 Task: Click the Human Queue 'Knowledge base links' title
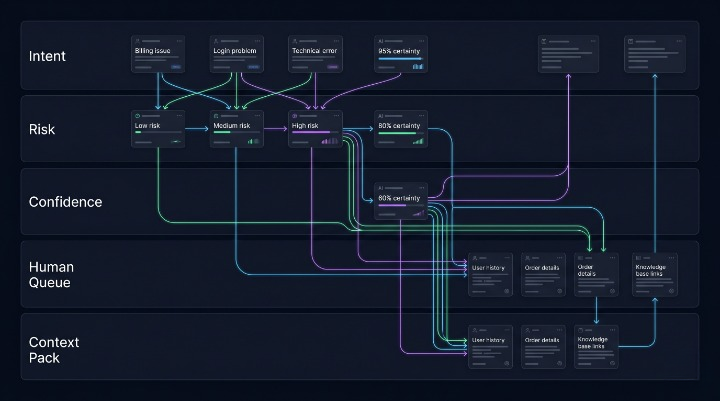[x=651, y=271]
